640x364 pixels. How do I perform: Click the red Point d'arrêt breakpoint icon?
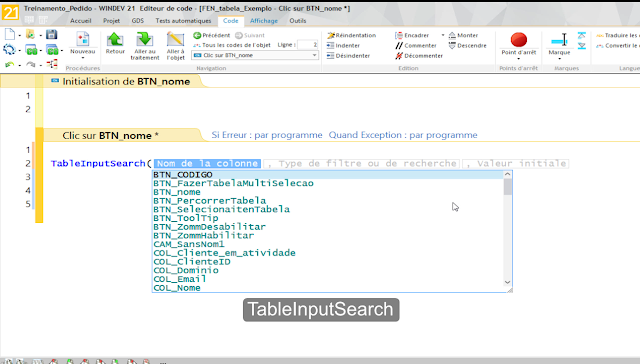(519, 40)
